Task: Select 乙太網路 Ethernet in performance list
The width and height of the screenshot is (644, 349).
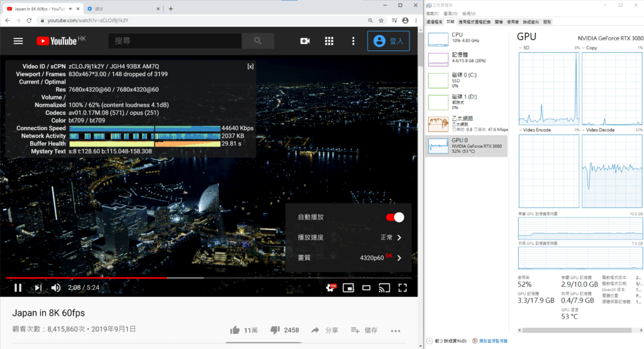Action: 467,124
